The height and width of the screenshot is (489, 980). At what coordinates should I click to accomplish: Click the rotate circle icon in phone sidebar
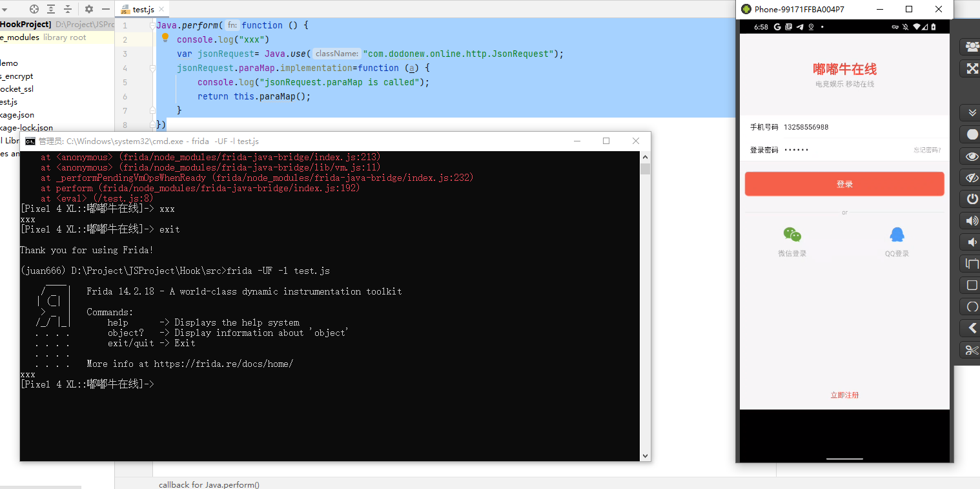972,306
